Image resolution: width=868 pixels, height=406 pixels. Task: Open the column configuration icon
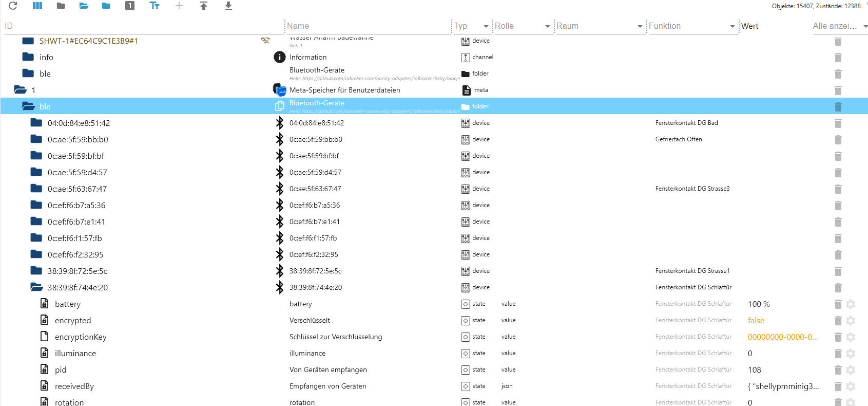point(37,6)
